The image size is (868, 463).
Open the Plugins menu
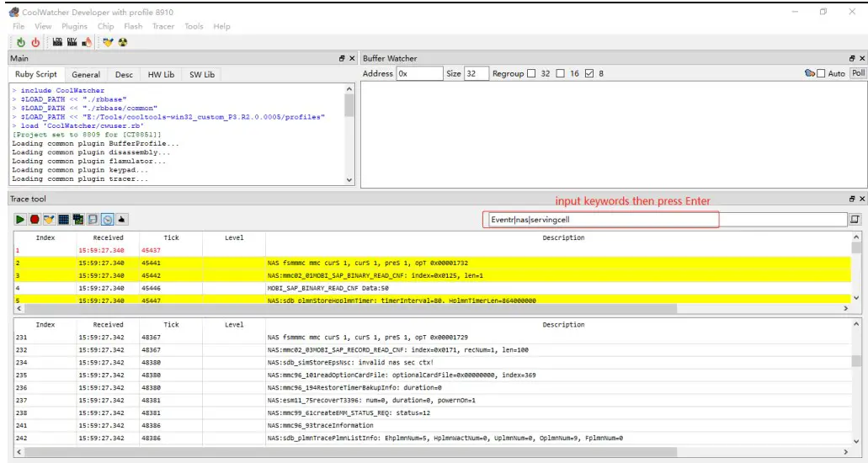pos(74,26)
